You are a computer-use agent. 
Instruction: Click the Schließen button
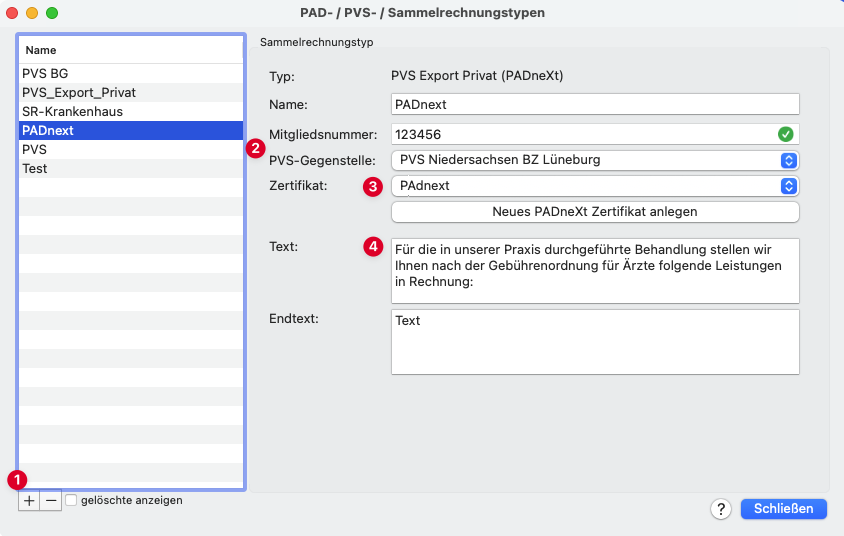783,509
